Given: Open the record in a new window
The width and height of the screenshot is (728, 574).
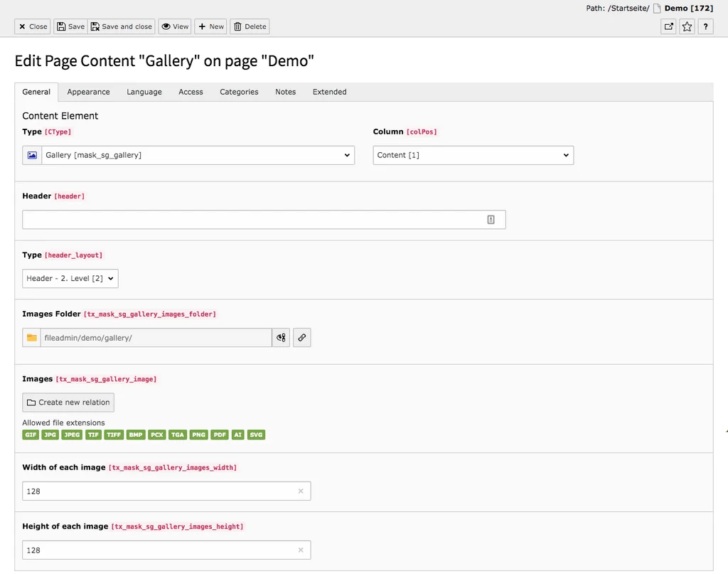Looking at the screenshot, I should 668,26.
